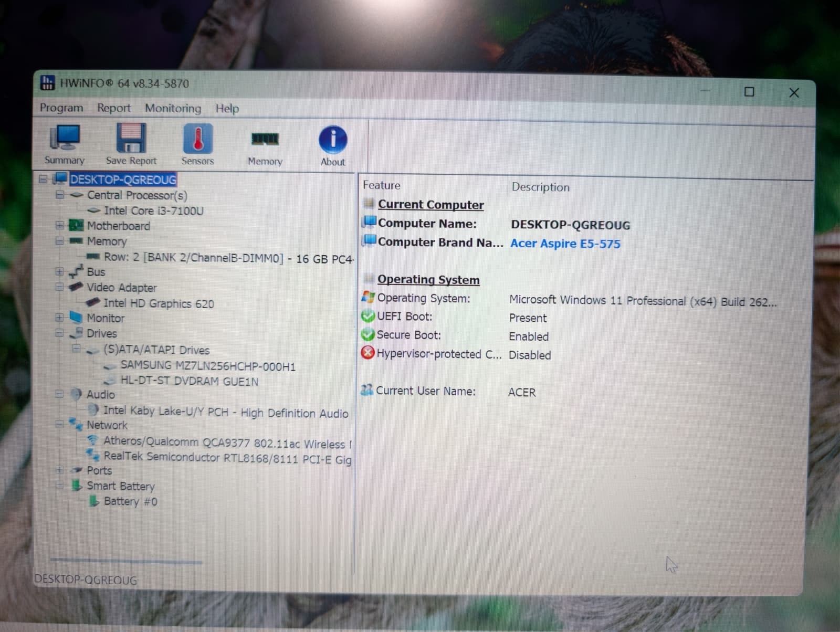The height and width of the screenshot is (632, 840).
Task: Select the Row: 2 memory module entry
Action: [228, 258]
